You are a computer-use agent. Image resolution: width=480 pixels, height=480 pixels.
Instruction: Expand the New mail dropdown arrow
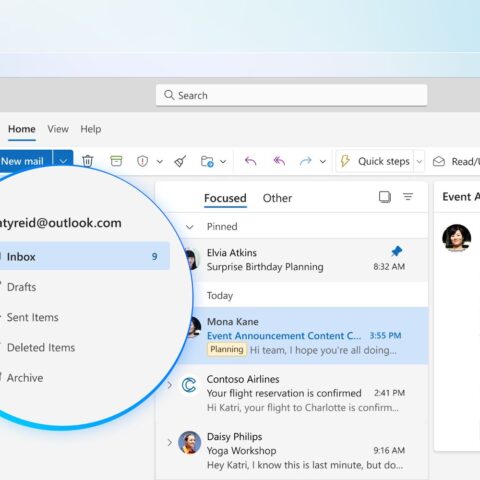[63, 161]
